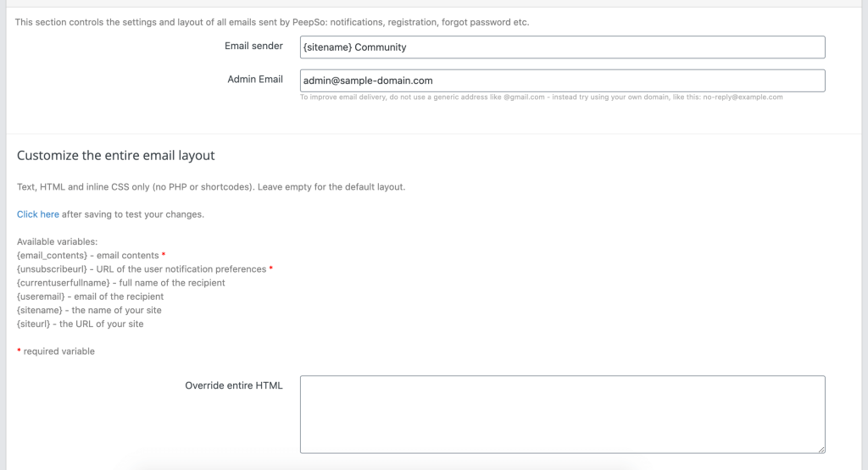This screenshot has height=470, width=868.
Task: Click inside the Override entire HTML textarea
Action: pyautogui.click(x=563, y=415)
